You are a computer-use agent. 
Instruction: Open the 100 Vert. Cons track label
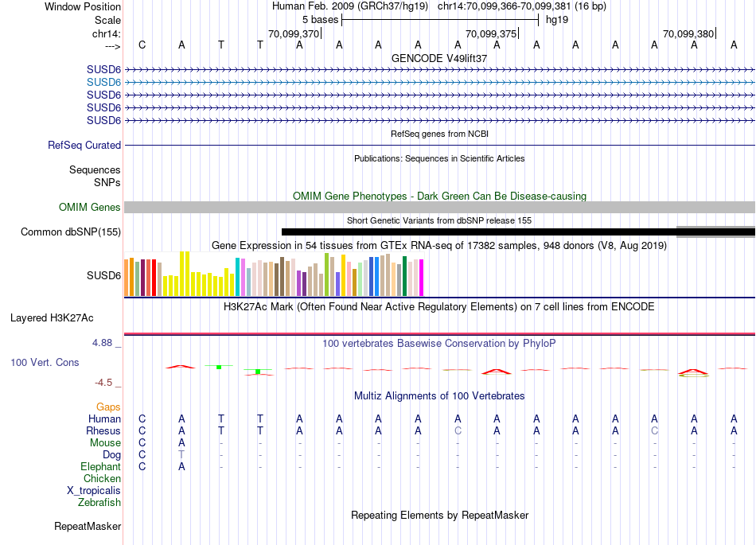click(x=45, y=362)
